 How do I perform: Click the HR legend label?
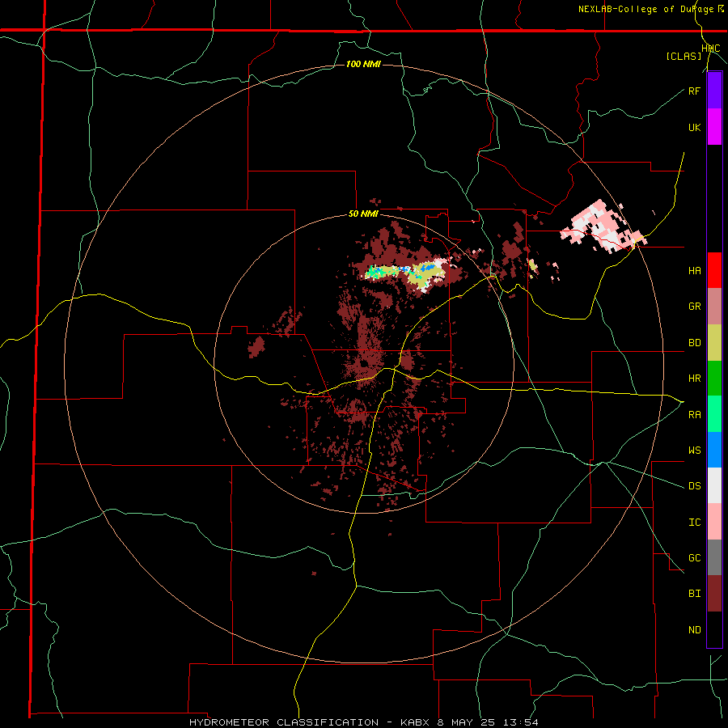[x=694, y=379]
